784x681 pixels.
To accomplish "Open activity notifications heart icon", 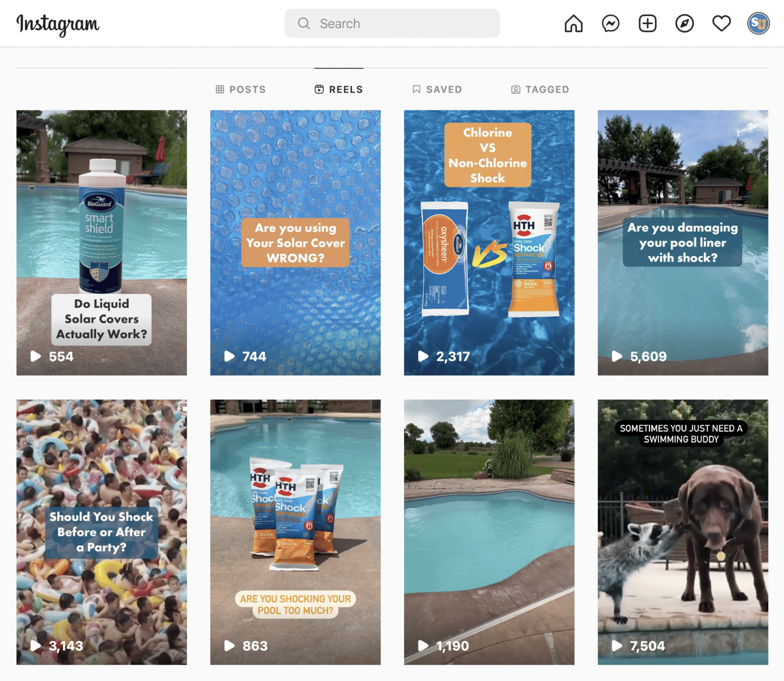I will (x=722, y=24).
